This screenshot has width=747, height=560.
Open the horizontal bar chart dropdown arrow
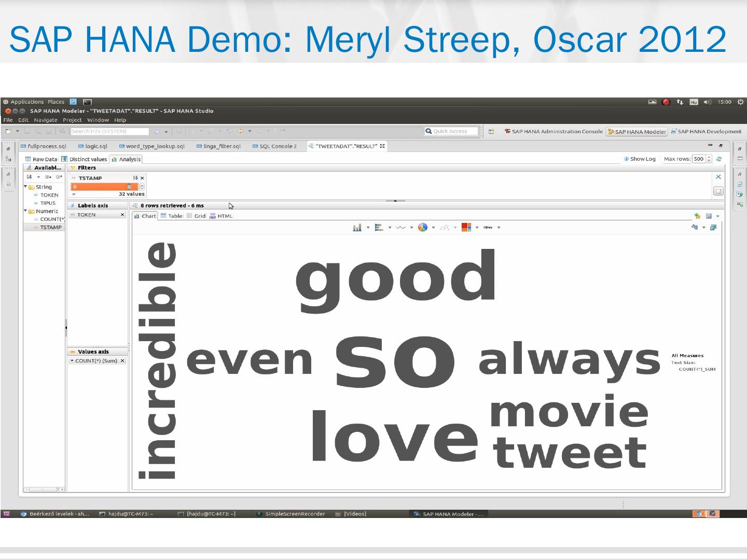coord(390,228)
